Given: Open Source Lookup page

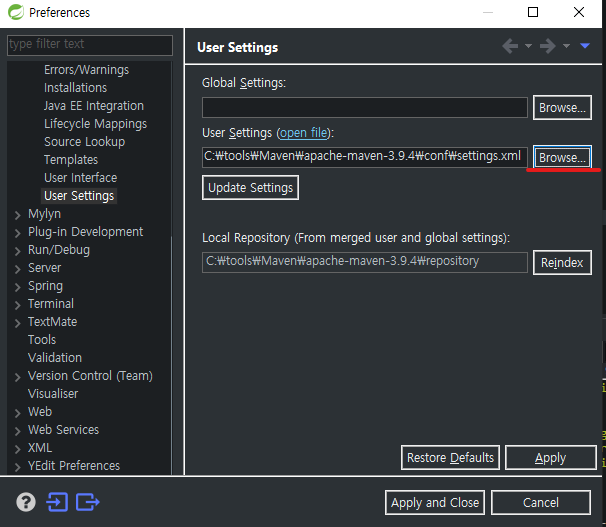Looking at the screenshot, I should (84, 142).
